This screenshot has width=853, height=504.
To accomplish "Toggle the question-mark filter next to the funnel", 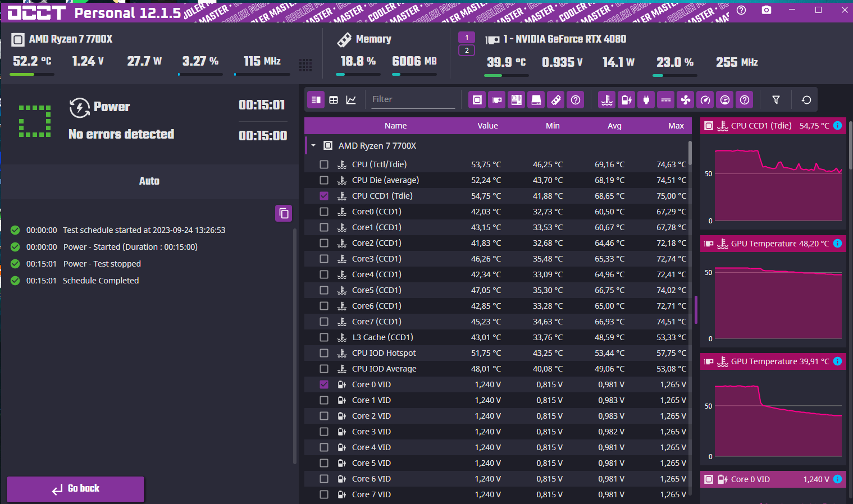I will pyautogui.click(x=745, y=100).
